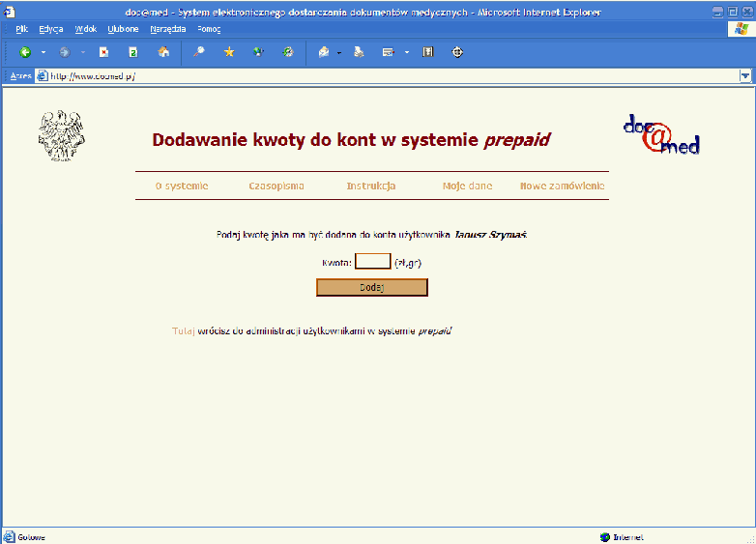
Task: Open Favorites with the star icon
Action: pos(229,52)
